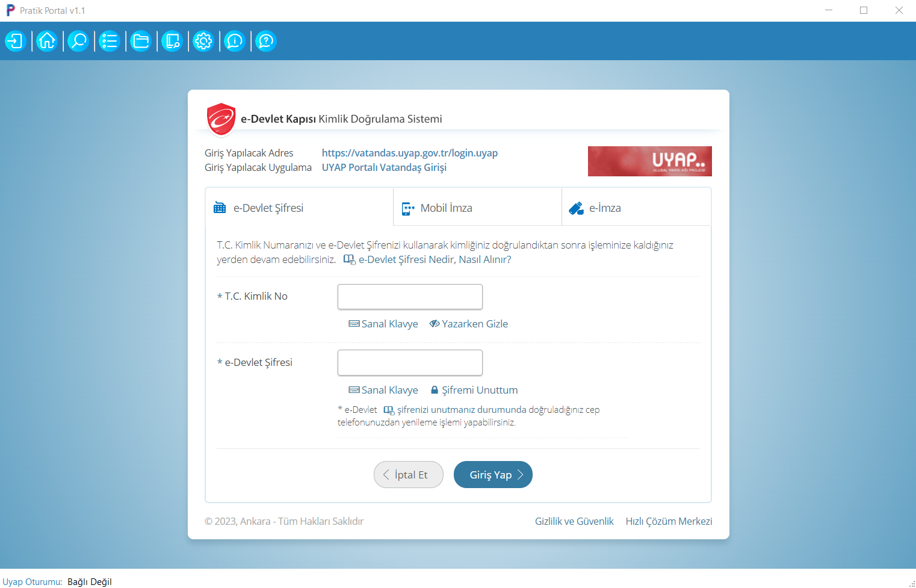The image size is (916, 588).
Task: Open Sanal Klavye for T.C. Kimlik No
Action: click(x=383, y=324)
